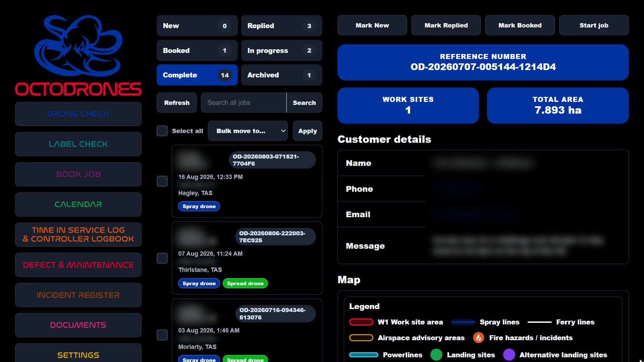Click the purple Alternative landing sites circle

pyautogui.click(x=509, y=355)
